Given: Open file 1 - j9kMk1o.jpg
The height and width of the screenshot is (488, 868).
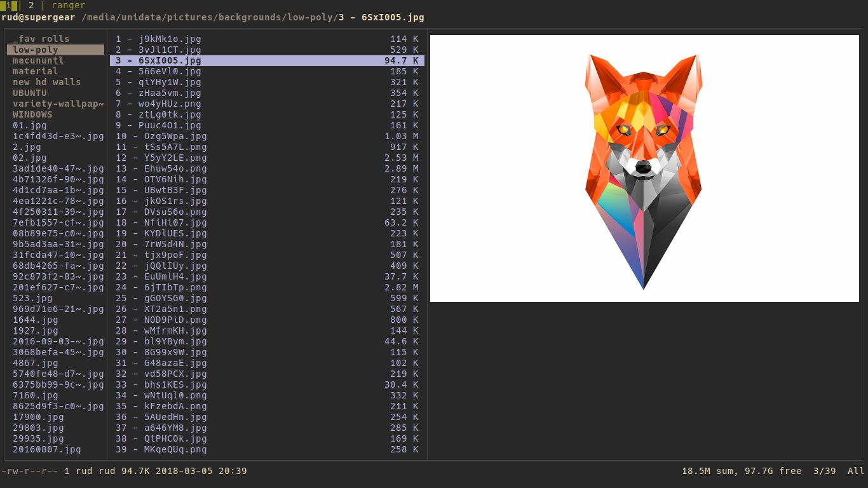Looking at the screenshot, I should pos(158,39).
